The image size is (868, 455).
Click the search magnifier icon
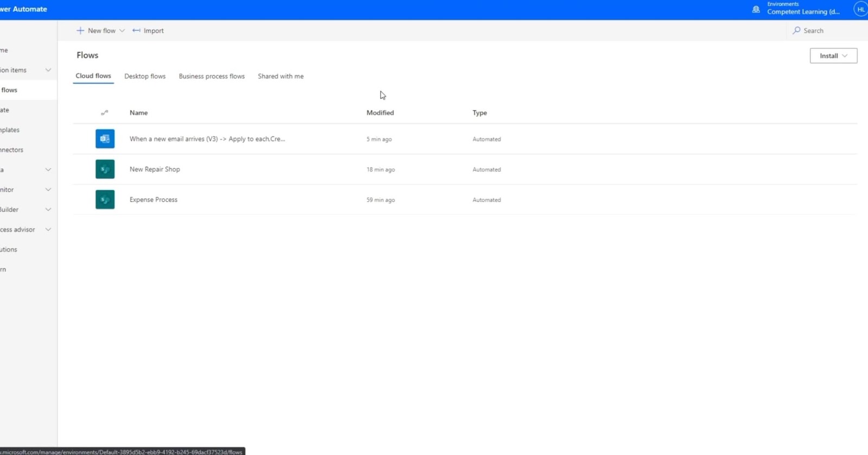(796, 30)
